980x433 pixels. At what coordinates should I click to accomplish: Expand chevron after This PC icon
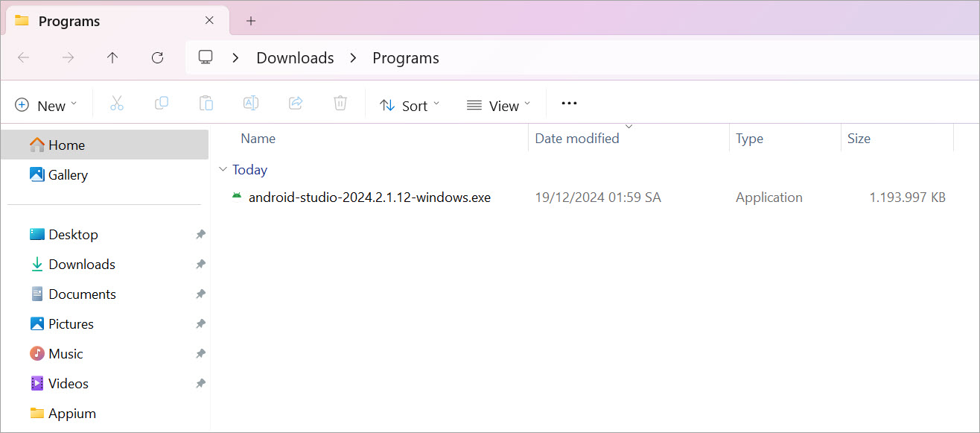(x=235, y=57)
